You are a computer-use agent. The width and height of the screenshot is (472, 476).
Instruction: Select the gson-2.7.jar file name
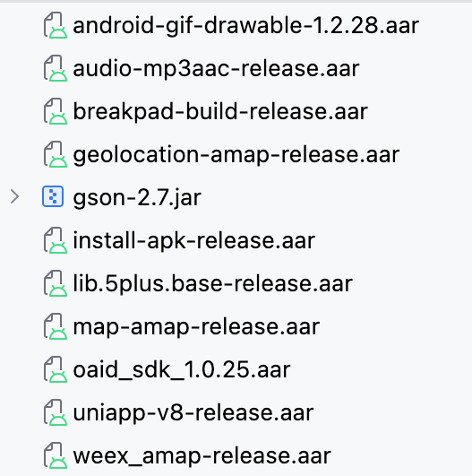137,198
